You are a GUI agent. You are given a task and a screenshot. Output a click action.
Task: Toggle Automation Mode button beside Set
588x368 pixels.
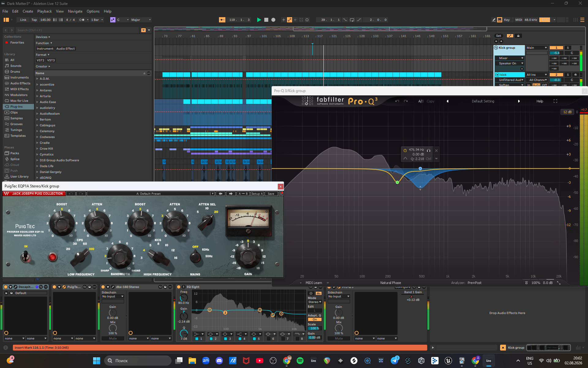(x=510, y=36)
